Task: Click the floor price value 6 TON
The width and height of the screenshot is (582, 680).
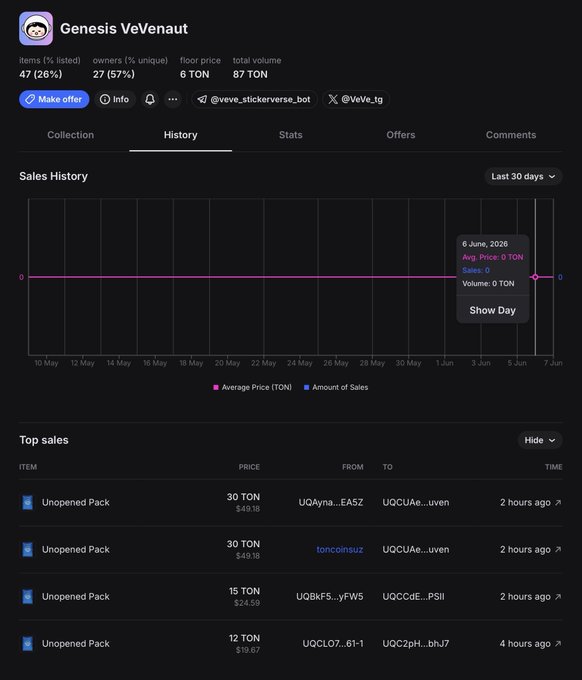Action: coord(195,75)
